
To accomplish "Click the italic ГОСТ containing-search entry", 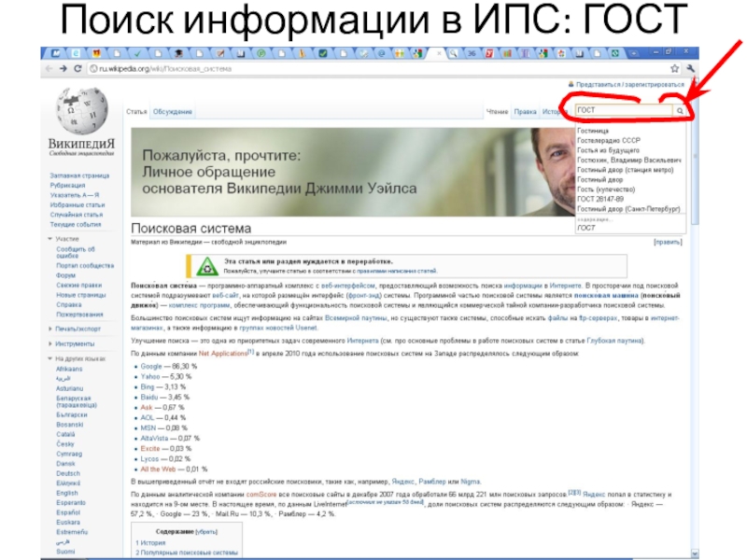I will [586, 228].
